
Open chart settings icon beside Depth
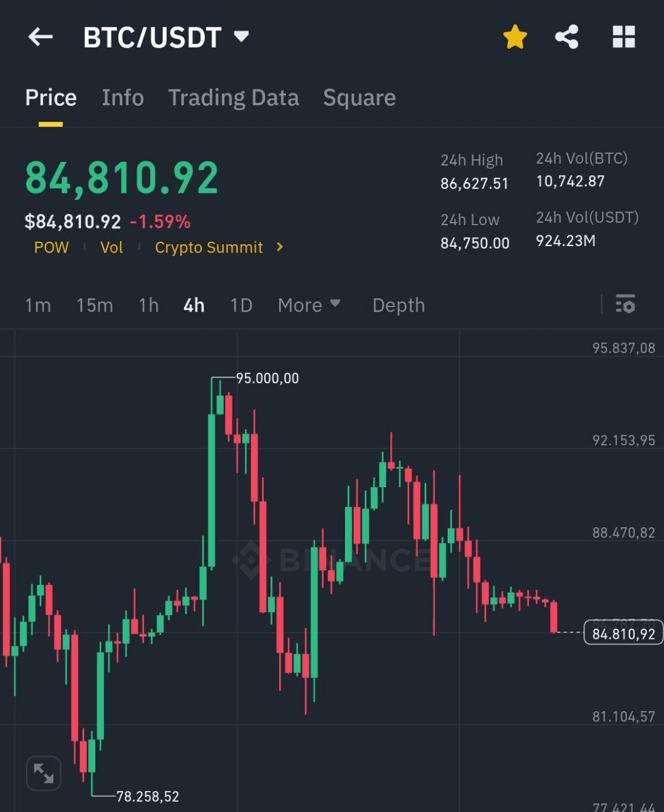tap(625, 304)
